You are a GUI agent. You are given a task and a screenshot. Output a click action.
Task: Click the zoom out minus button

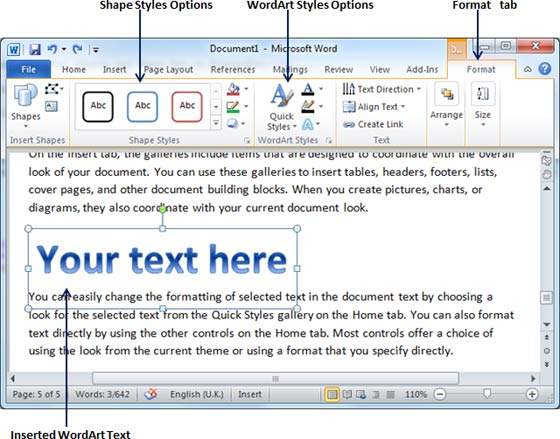pos(440,394)
